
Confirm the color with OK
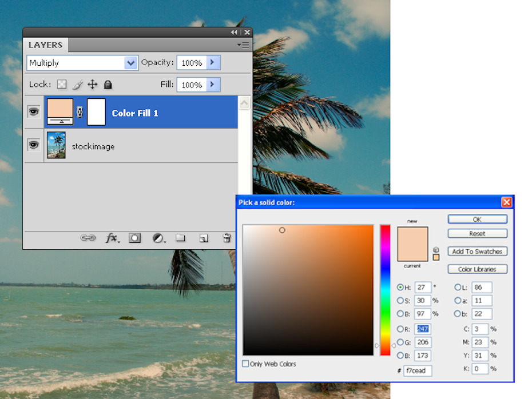pos(477,219)
